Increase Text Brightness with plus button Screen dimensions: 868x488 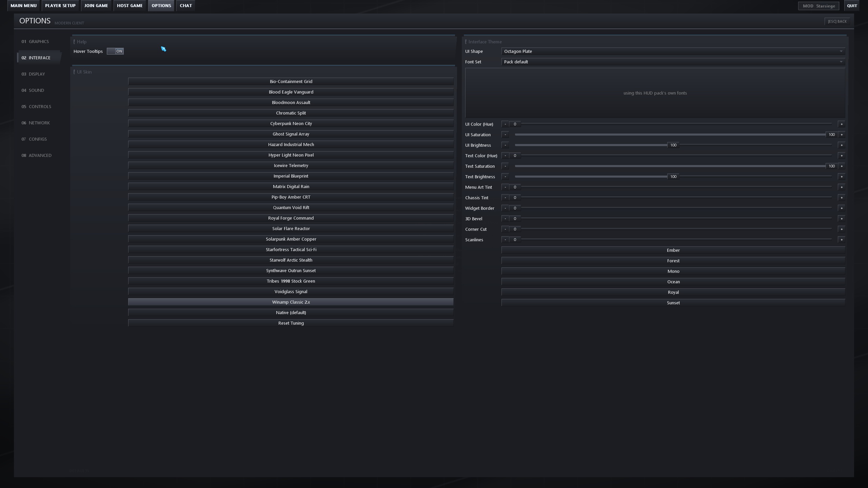(842, 177)
